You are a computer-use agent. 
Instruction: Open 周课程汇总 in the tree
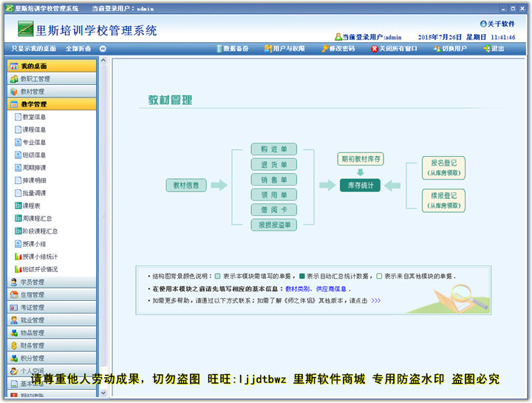pyautogui.click(x=33, y=218)
